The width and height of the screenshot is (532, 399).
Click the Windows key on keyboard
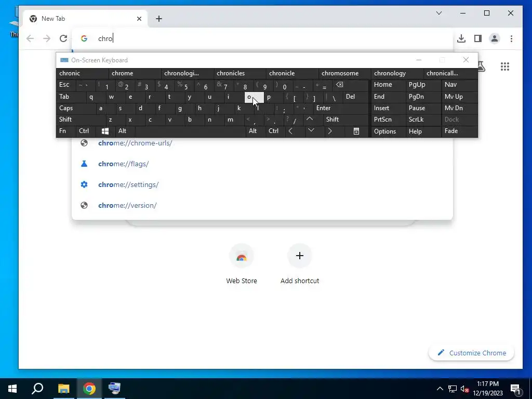click(105, 131)
